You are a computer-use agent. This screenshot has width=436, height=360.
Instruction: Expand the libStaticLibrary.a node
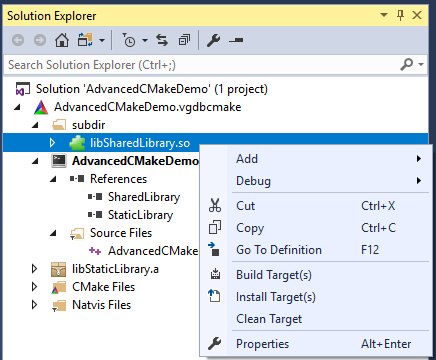pos(34,269)
